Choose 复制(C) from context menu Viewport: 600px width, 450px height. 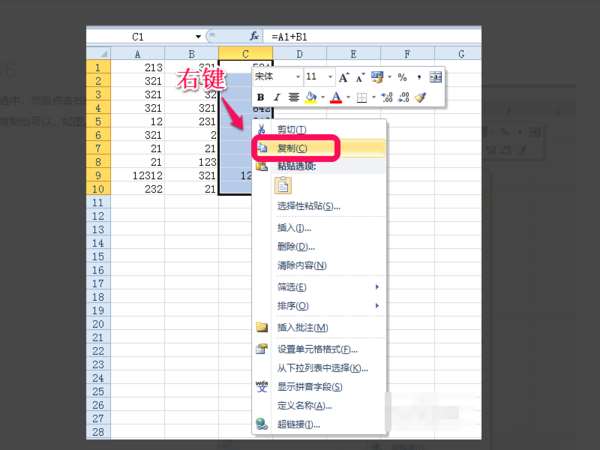click(319, 148)
